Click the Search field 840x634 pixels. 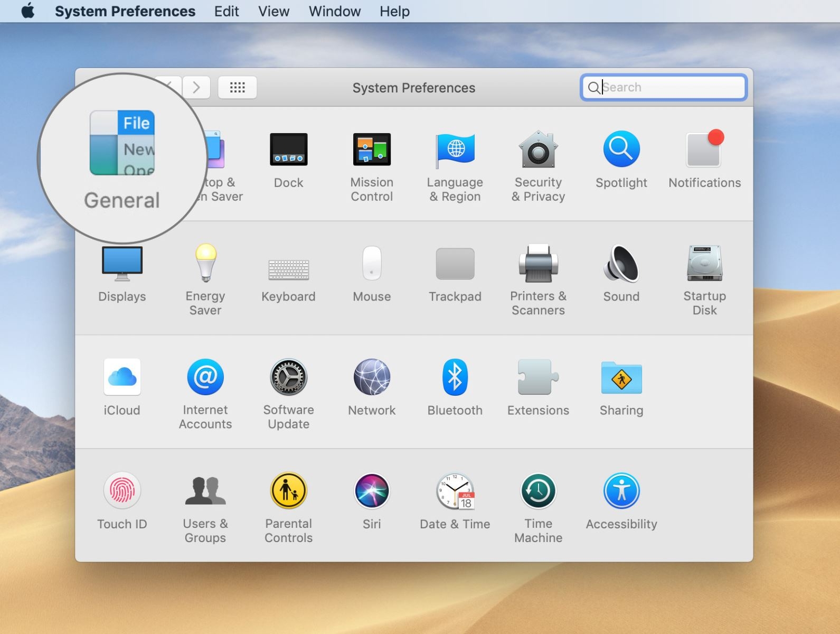664,87
